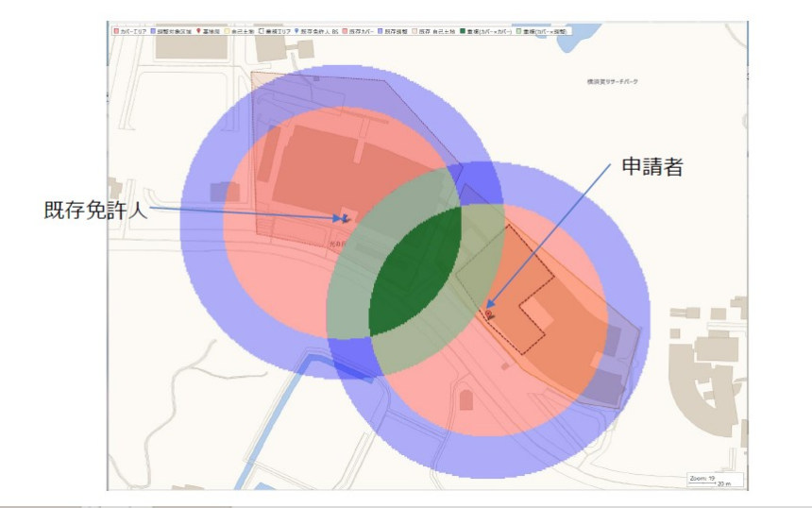
Task: Select the 基地局 red pin legend icon
Action: 199,31
